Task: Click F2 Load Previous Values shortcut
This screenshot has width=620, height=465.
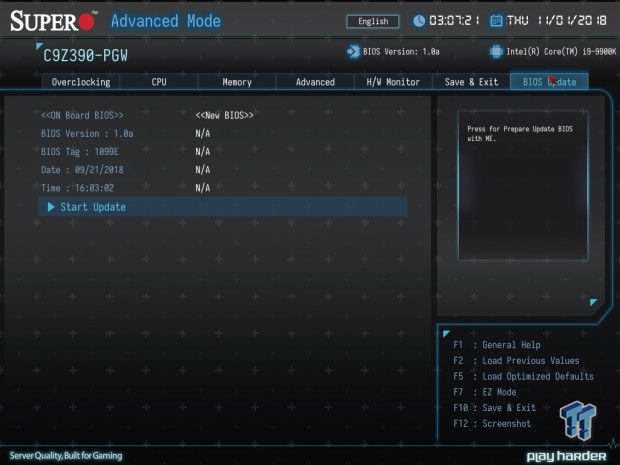Action: [x=516, y=361]
